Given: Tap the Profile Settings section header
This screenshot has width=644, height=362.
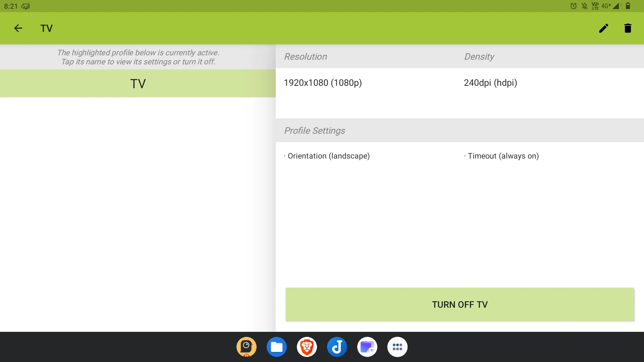Looking at the screenshot, I should 314,130.
